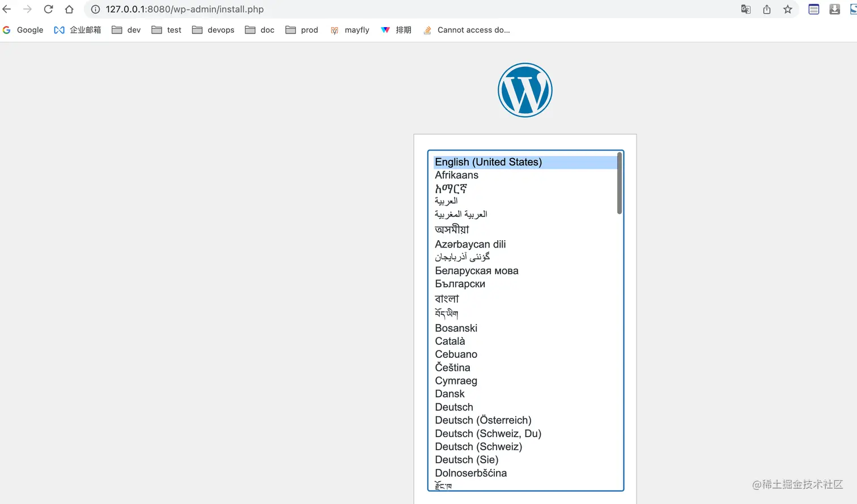The image size is (857, 504).
Task: Click the browser back arrow
Action: click(x=7, y=9)
